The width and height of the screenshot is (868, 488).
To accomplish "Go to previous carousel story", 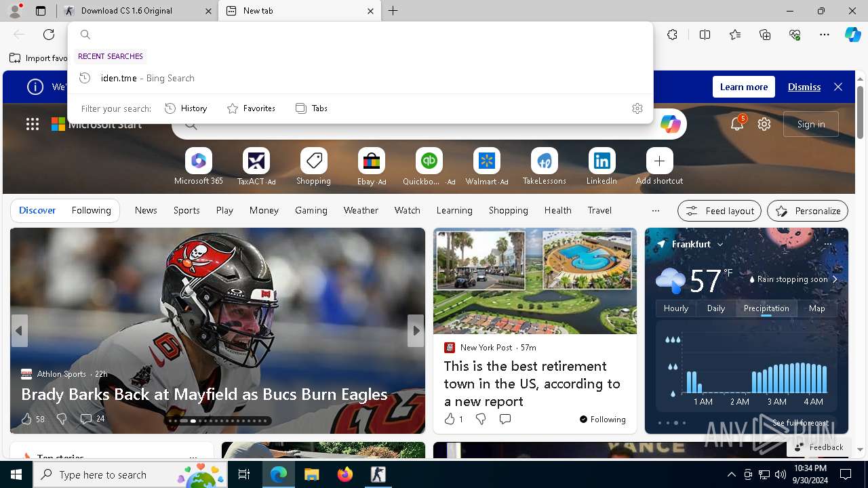I will pyautogui.click(x=19, y=331).
